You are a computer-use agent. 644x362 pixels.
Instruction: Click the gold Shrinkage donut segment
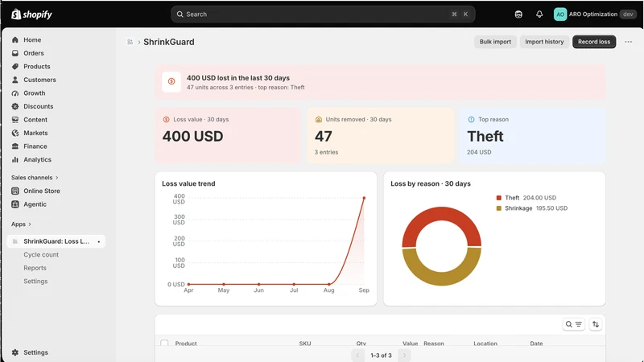tap(441, 278)
